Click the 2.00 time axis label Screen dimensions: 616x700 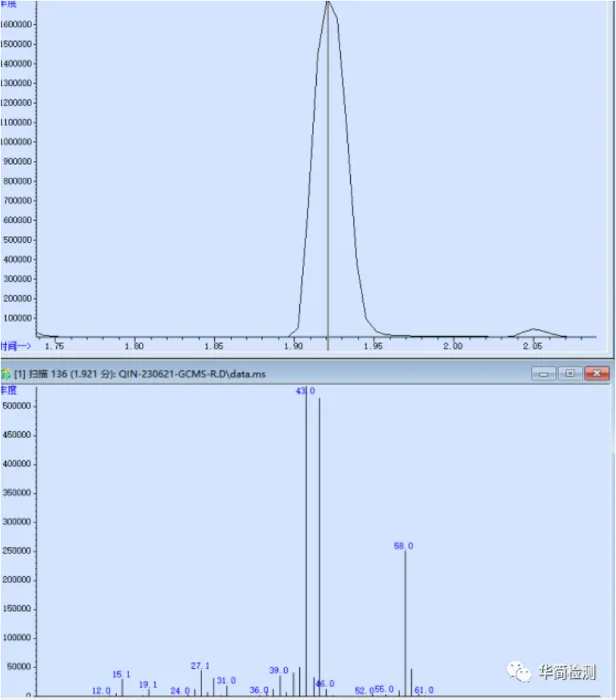[453, 346]
